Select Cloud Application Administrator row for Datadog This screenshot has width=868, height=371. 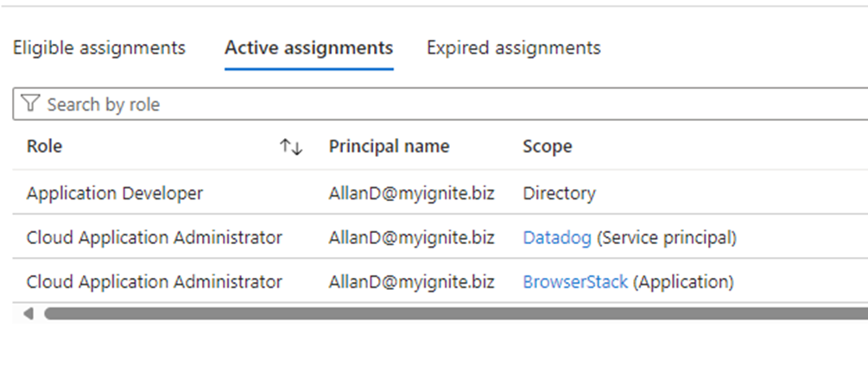coord(154,237)
